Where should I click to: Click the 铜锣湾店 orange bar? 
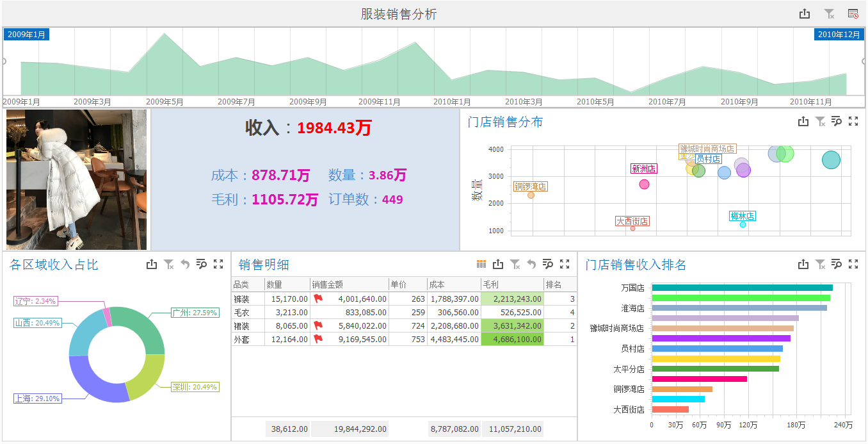(x=682, y=389)
